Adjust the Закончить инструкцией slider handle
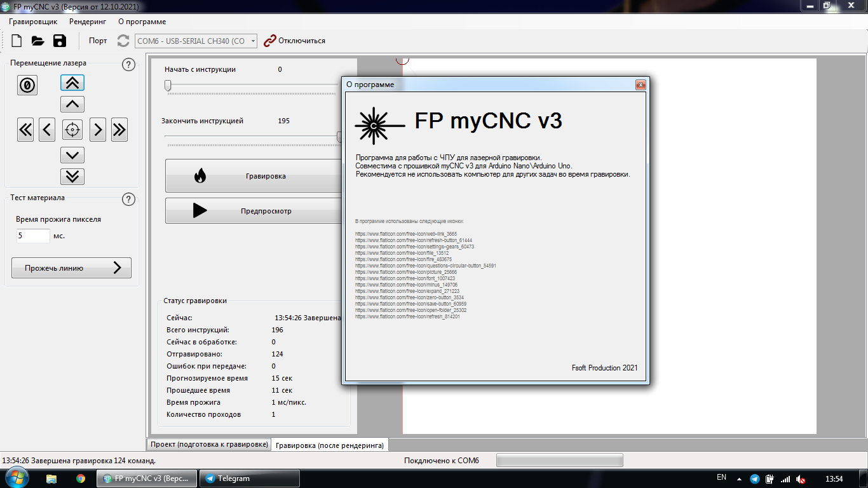This screenshot has width=868, height=488. (x=340, y=137)
